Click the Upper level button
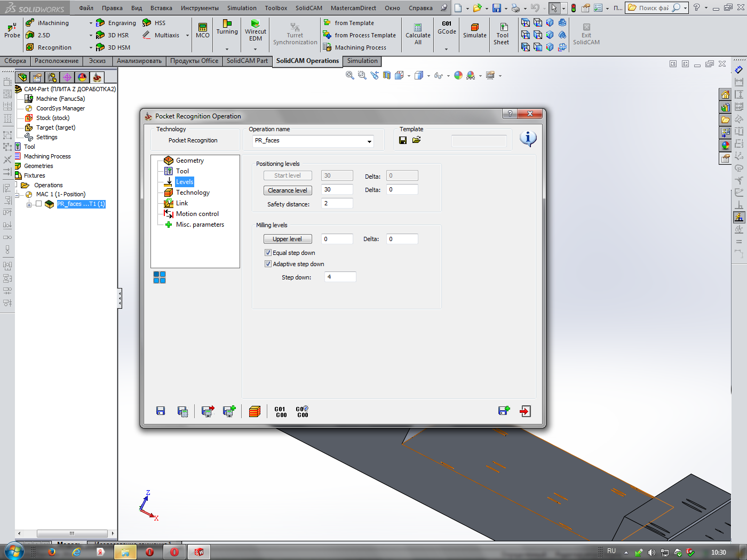The height and width of the screenshot is (560, 747). click(288, 239)
